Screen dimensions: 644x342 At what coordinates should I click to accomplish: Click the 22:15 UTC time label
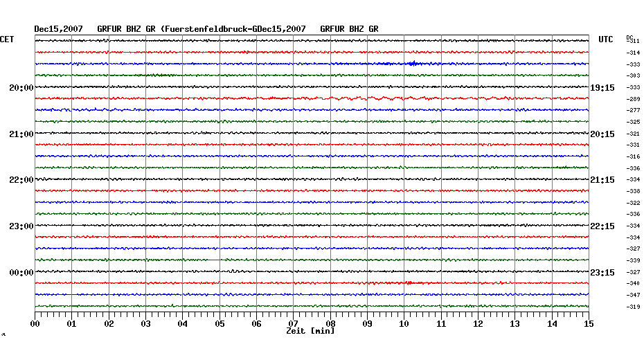602,226
